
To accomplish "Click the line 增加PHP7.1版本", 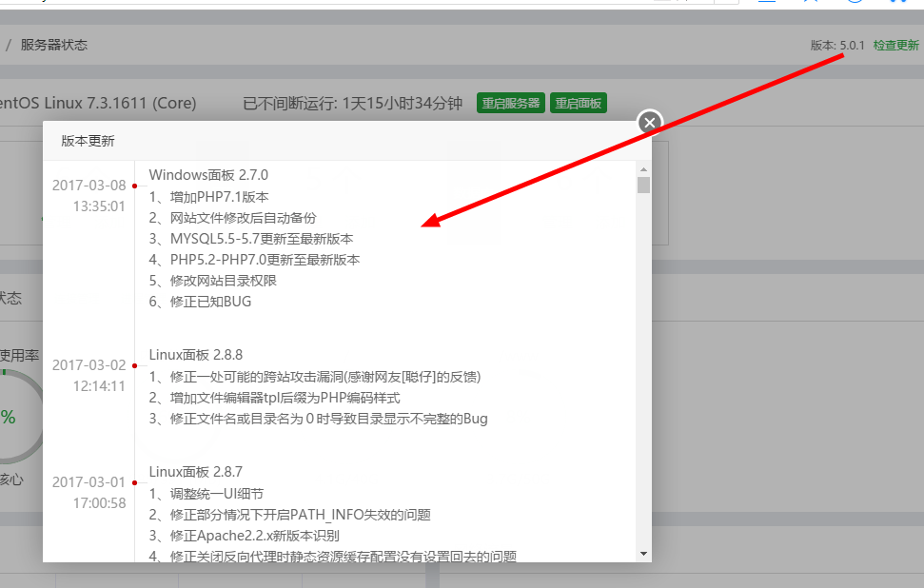I will coord(208,197).
